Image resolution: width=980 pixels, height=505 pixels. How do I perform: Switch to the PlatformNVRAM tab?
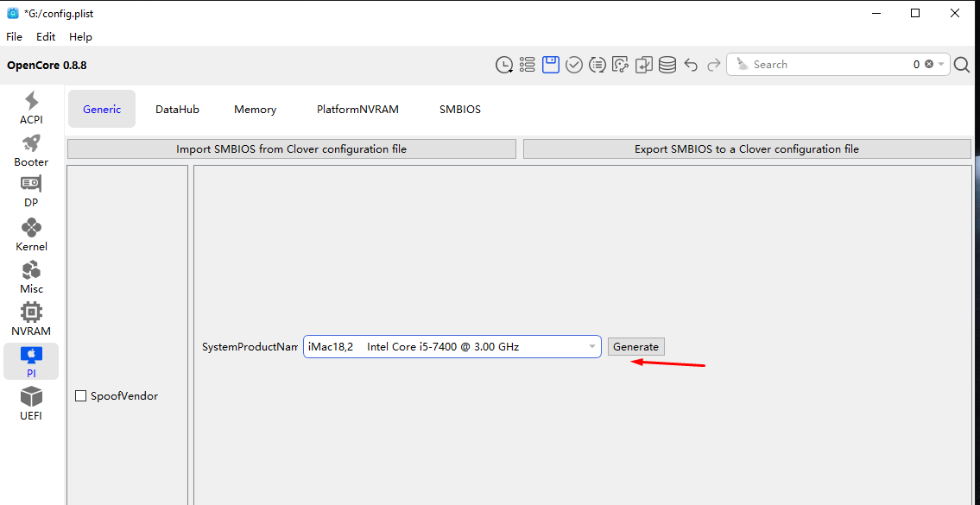tap(357, 109)
